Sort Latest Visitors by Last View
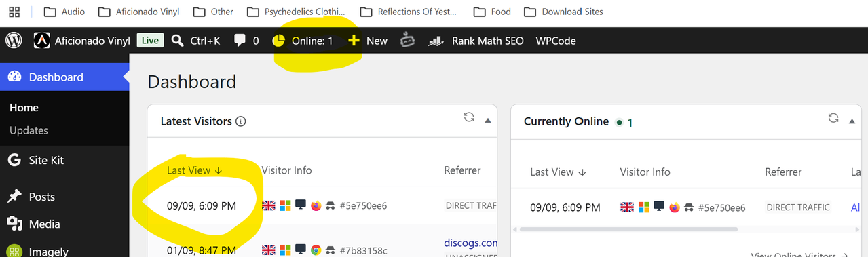The image size is (868, 257). (x=194, y=170)
